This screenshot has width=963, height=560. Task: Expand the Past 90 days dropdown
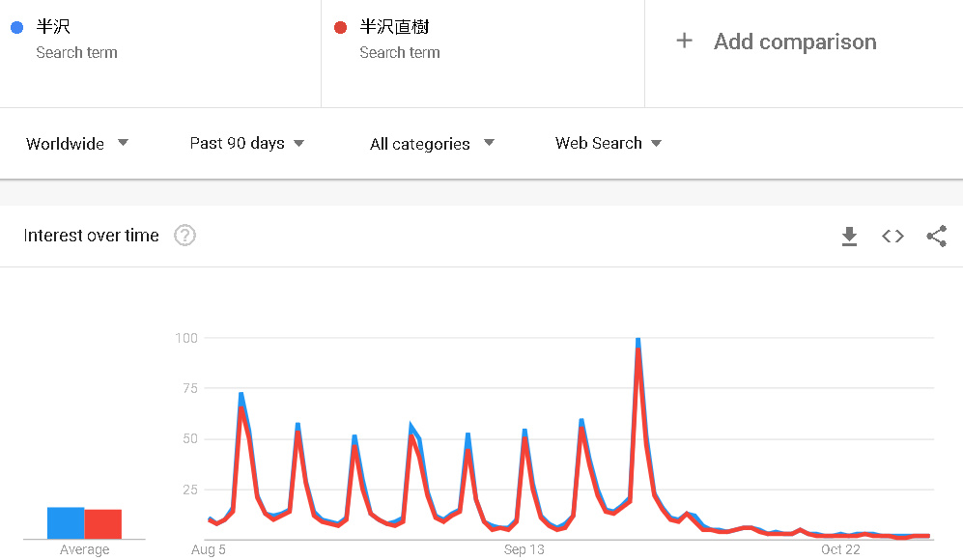(247, 144)
